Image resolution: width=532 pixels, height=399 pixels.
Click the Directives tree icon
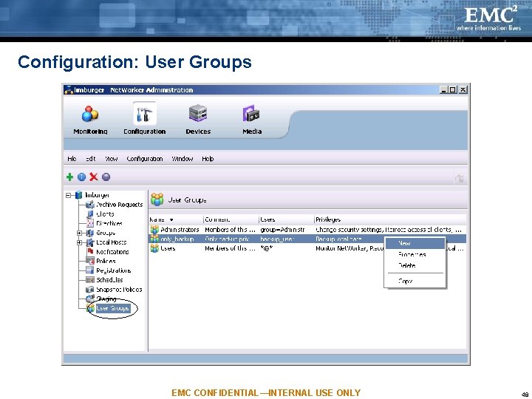[x=90, y=223]
